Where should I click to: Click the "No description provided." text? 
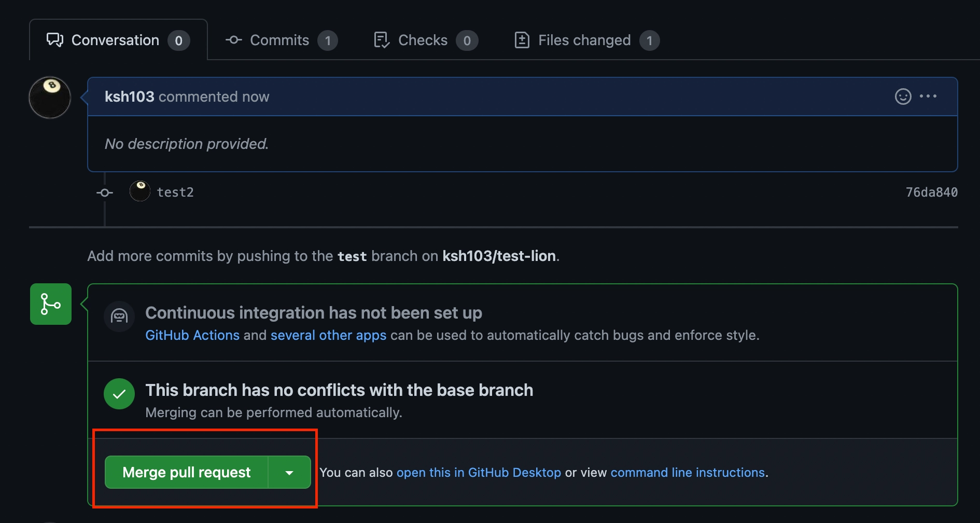(x=187, y=144)
